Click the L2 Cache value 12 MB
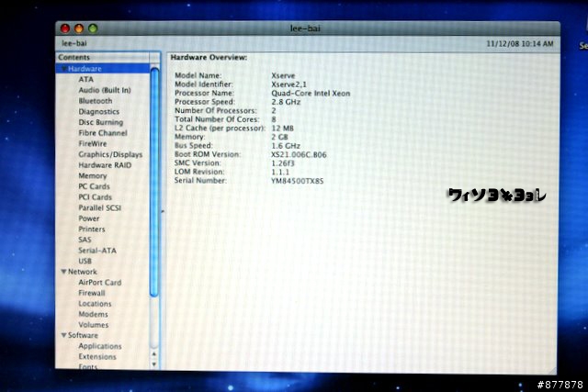The height and width of the screenshot is (392, 588). 283,129
